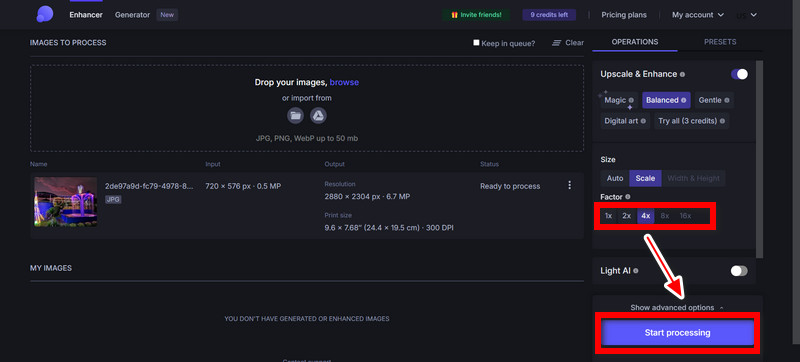Screen dimensions: 800x362
Task: Enable the Light AI toggle
Action: pos(739,271)
